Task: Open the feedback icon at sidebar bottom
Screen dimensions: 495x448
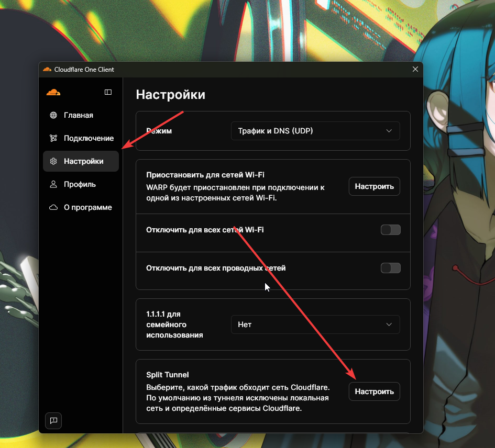Action: tap(53, 421)
